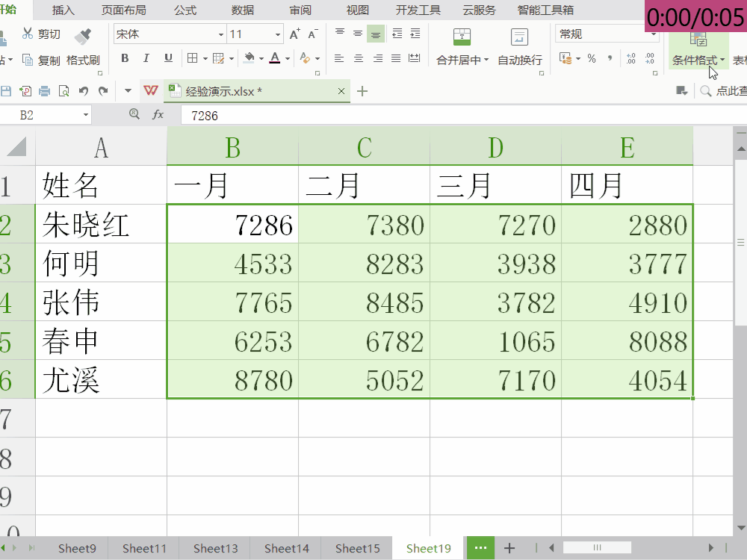Click the justify alignment icon

pos(396,58)
